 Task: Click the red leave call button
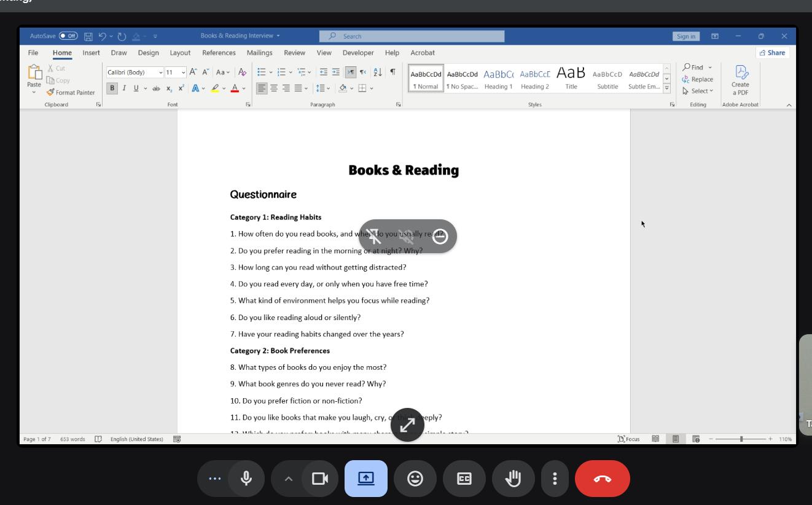(x=602, y=479)
